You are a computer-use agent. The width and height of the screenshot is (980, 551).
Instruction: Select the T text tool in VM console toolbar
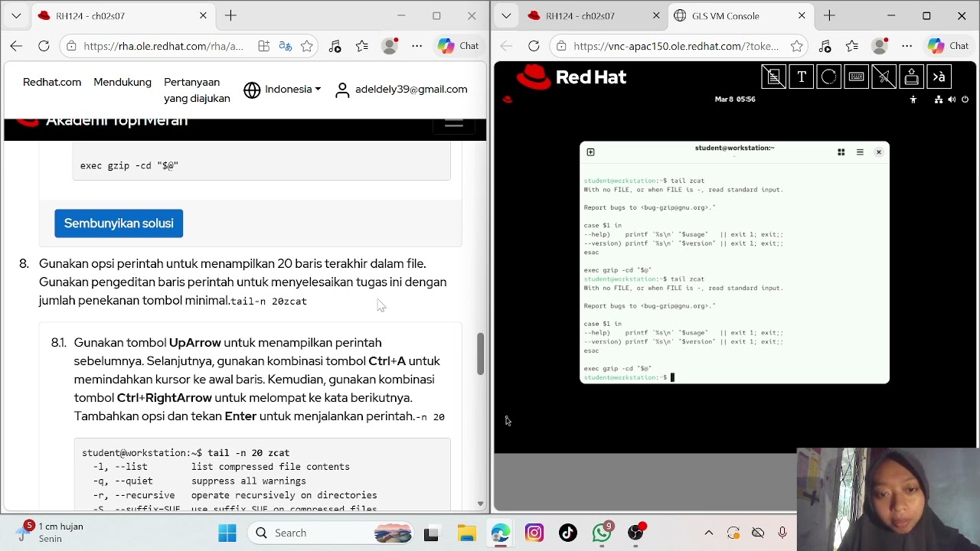pyautogui.click(x=802, y=77)
